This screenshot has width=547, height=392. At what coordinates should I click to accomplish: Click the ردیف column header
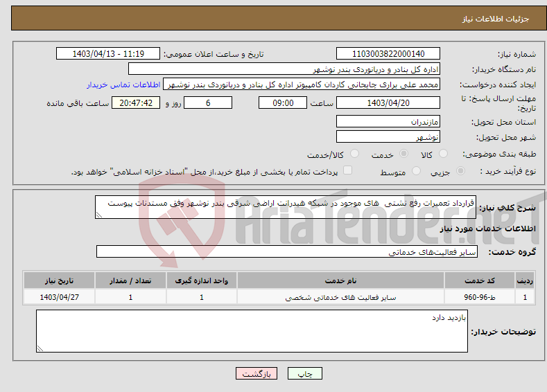pos(525,280)
